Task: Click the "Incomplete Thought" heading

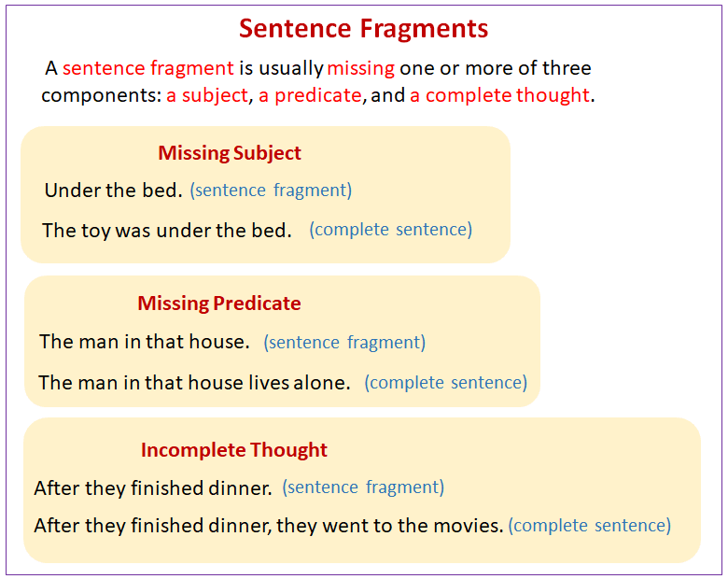Action: point(234,450)
